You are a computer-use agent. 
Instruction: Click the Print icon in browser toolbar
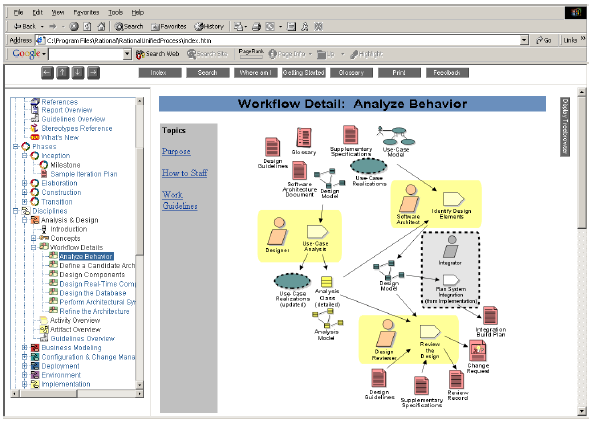[x=257, y=26]
